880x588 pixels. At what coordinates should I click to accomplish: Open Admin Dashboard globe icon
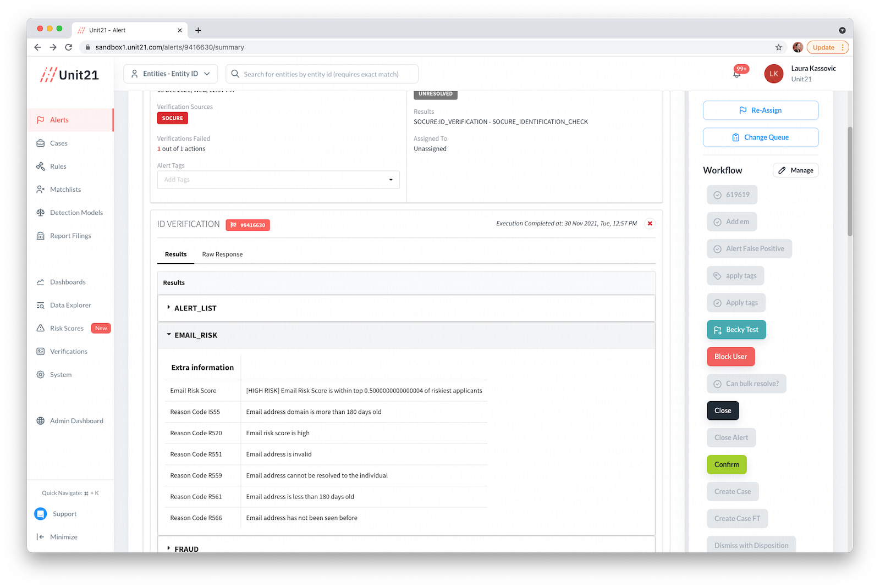(x=41, y=421)
